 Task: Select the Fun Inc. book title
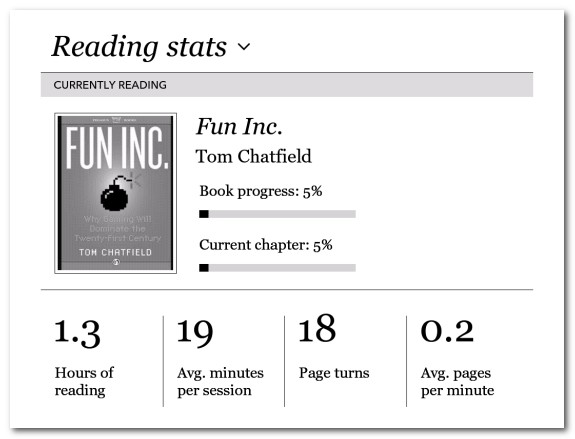pos(239,127)
